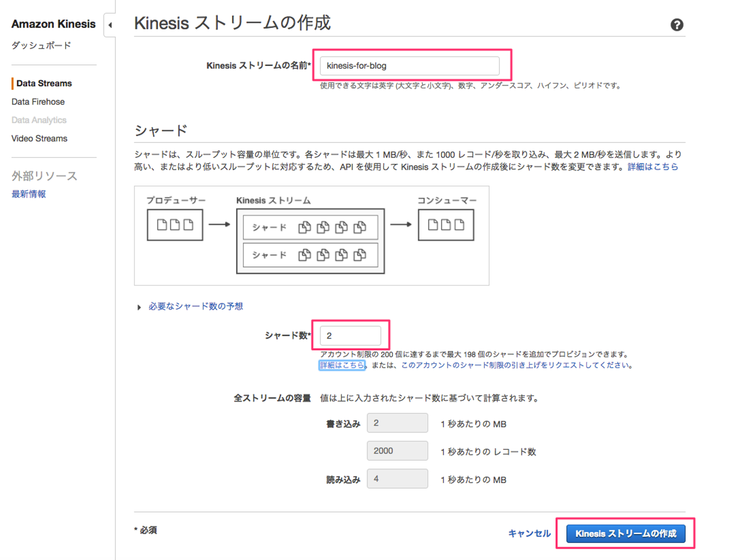Select the 読み込み MB capacity field

pos(397,479)
